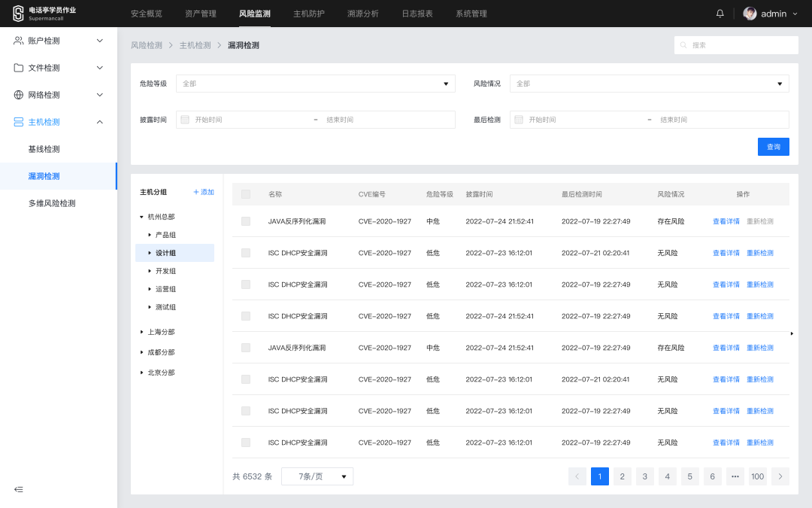The height and width of the screenshot is (508, 812).
Task: Click the 网络检测 globe icon
Action: point(19,94)
